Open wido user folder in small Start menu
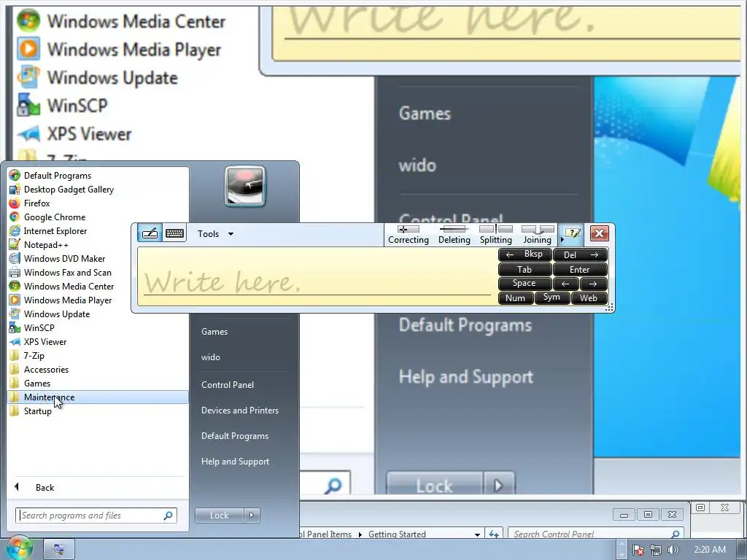This screenshot has width=747, height=560. [211, 357]
